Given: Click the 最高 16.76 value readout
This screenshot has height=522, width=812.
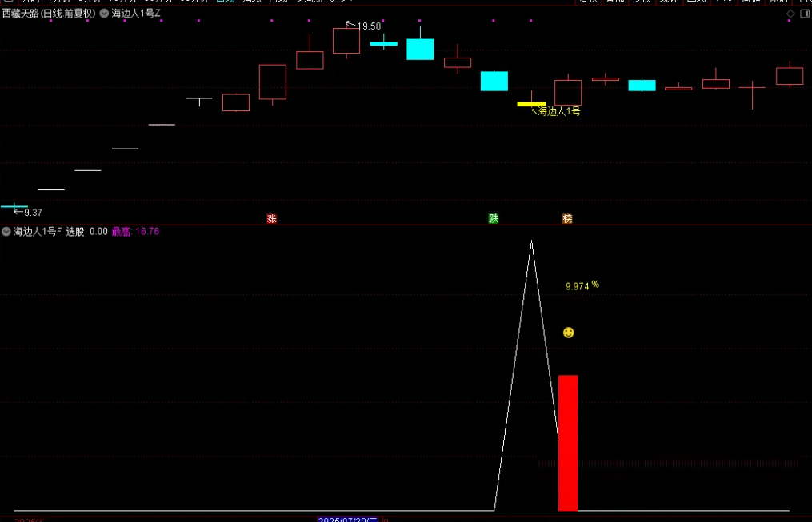Looking at the screenshot, I should pos(135,232).
